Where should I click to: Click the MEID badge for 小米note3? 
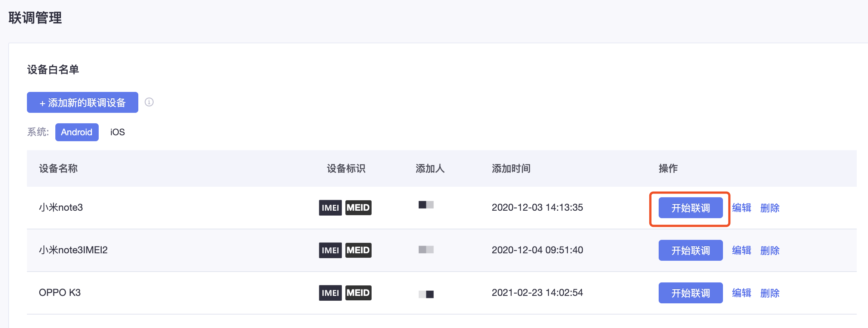[x=358, y=208]
